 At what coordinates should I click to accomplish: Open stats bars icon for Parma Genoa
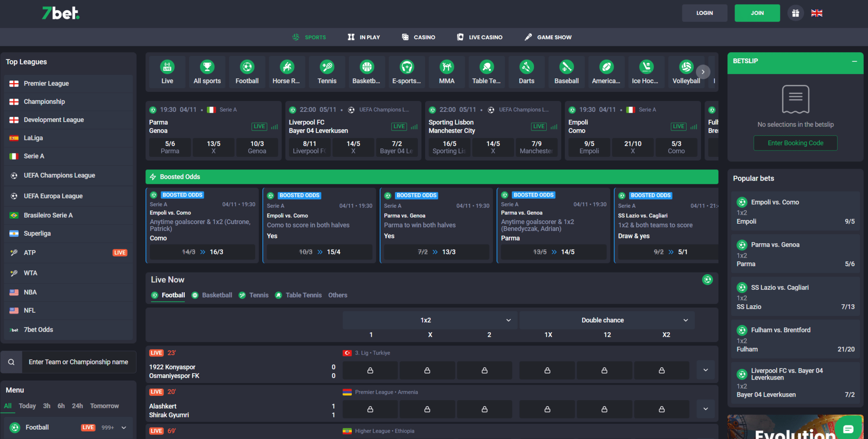(274, 126)
